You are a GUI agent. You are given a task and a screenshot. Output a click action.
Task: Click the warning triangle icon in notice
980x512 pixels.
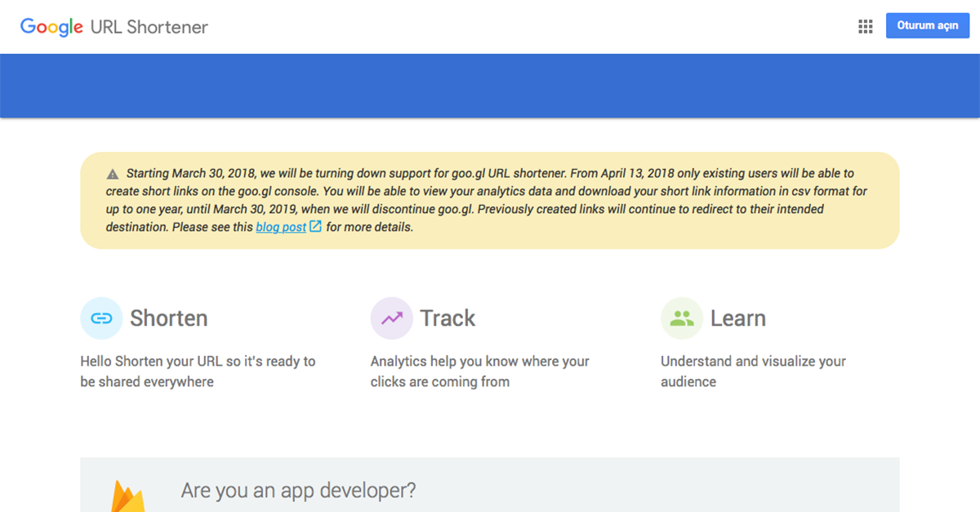113,174
